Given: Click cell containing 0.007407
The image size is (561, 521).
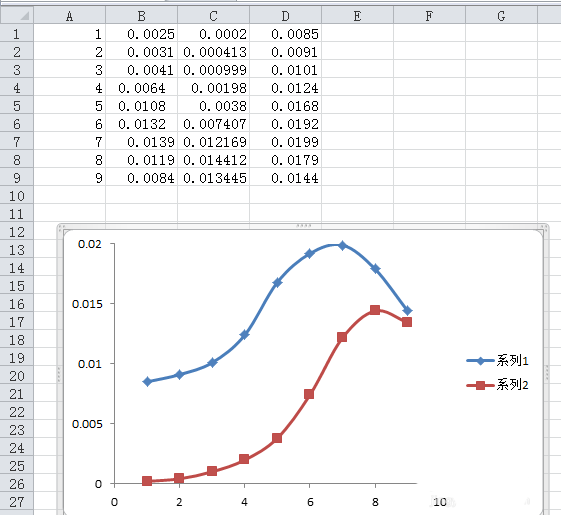Looking at the screenshot, I should coord(213,123).
